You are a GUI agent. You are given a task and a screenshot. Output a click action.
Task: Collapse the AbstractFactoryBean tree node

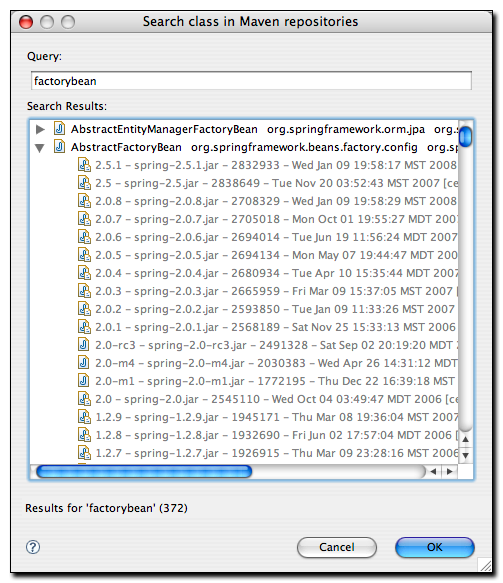pos(40,148)
